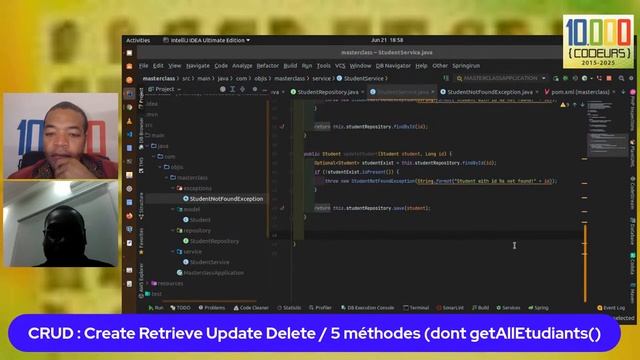Image resolution: width=640 pixels, height=360 pixels.
Task: Open the Event Log
Action: tap(611, 308)
